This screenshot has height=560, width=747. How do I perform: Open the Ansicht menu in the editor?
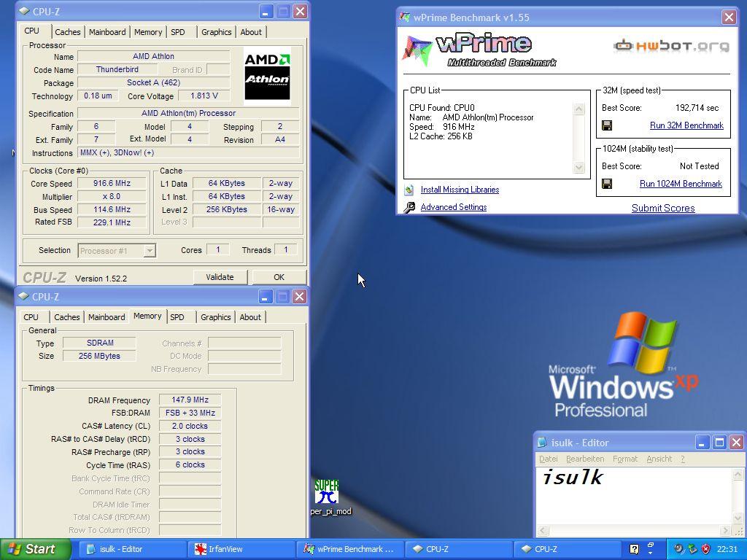659,459
